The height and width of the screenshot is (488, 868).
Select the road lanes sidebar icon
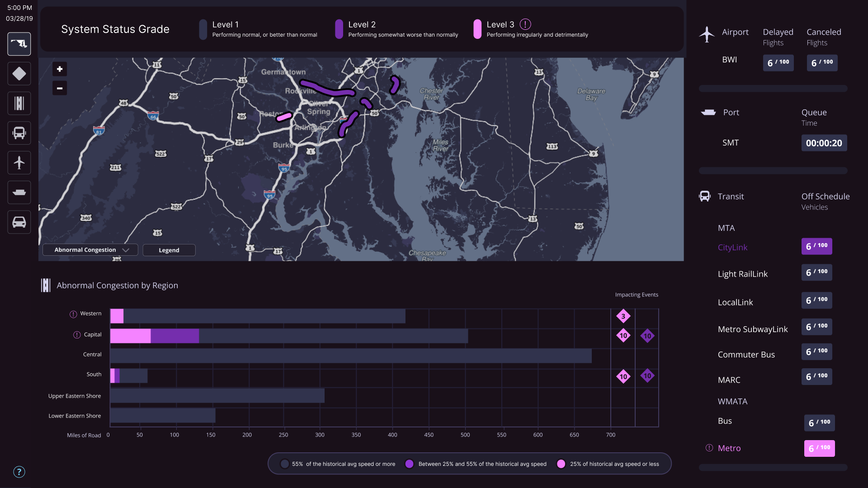(x=19, y=103)
